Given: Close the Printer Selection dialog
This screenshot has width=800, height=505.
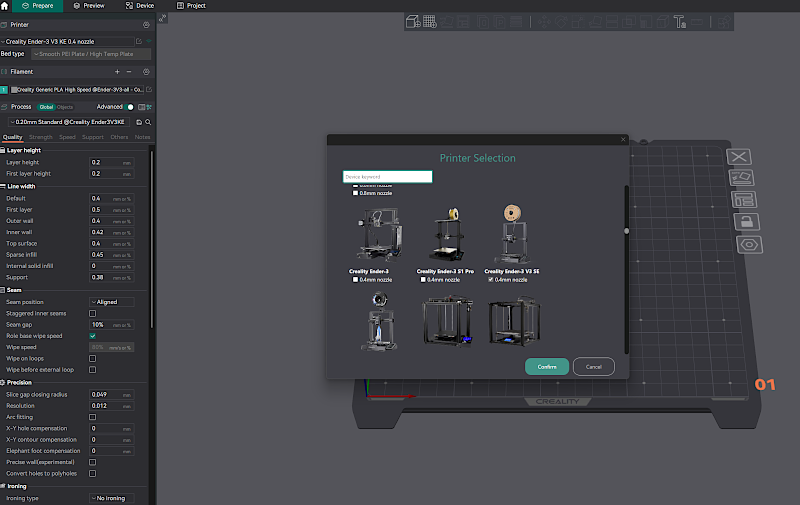Looking at the screenshot, I should pos(623,139).
